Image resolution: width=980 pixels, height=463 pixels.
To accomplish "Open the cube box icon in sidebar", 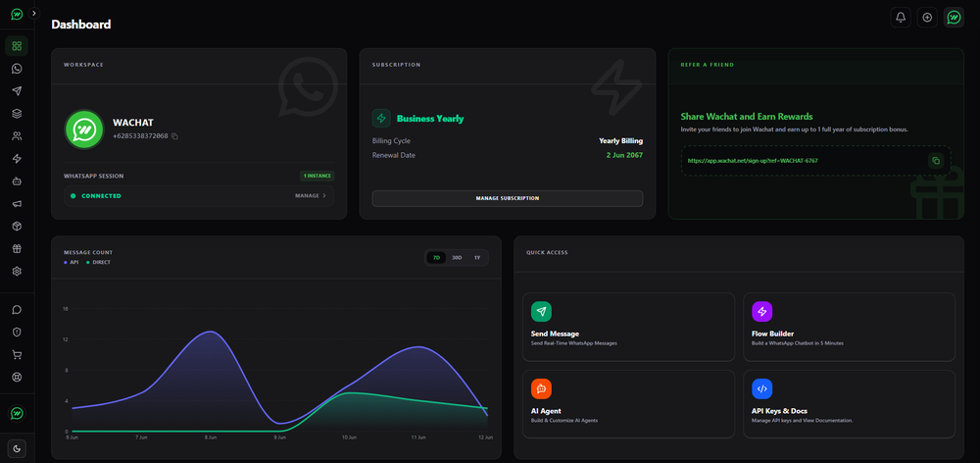I will click(x=17, y=226).
